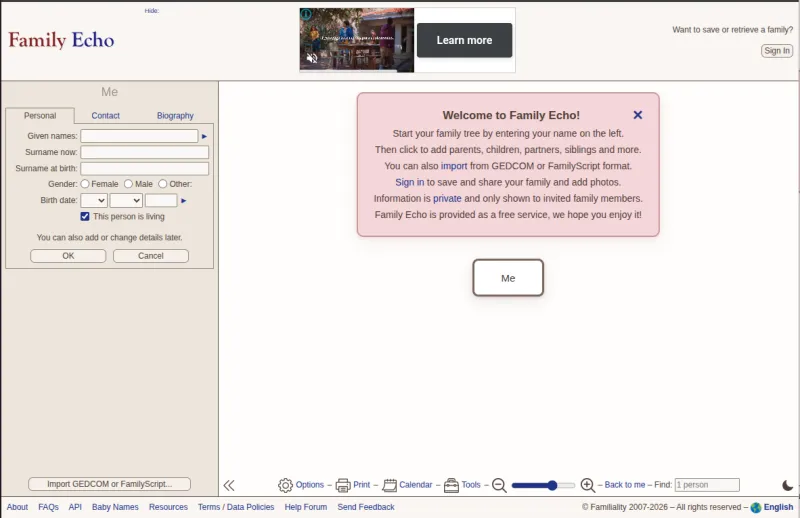Open the birth month dropdown

coord(126,201)
